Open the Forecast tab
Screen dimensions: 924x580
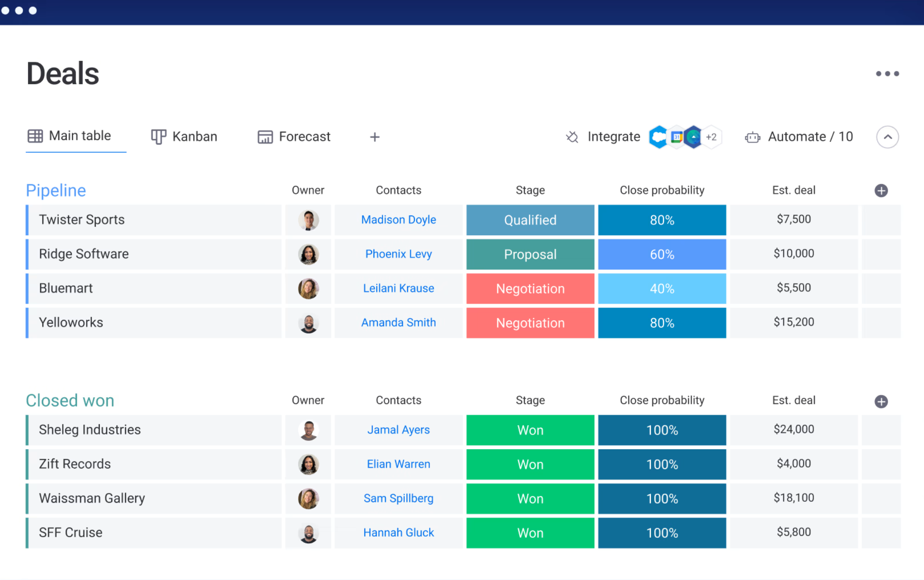(x=294, y=137)
